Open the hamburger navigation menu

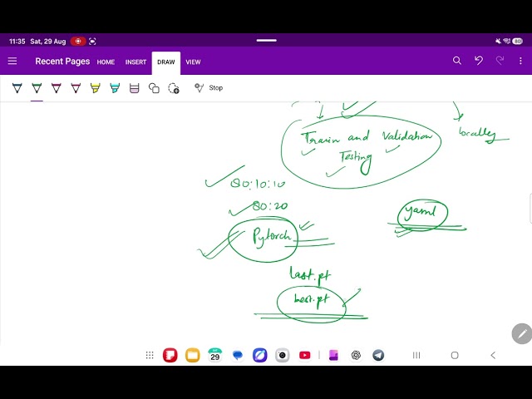point(12,61)
